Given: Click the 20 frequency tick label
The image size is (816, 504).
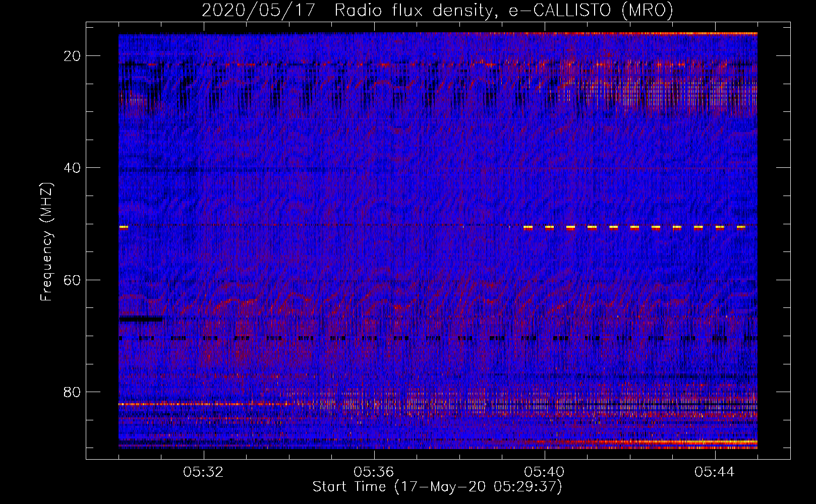Looking at the screenshot, I should [x=73, y=56].
